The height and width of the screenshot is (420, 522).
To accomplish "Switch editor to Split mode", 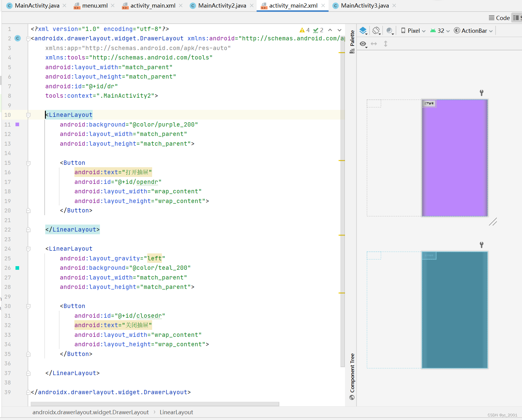I will [516, 18].
